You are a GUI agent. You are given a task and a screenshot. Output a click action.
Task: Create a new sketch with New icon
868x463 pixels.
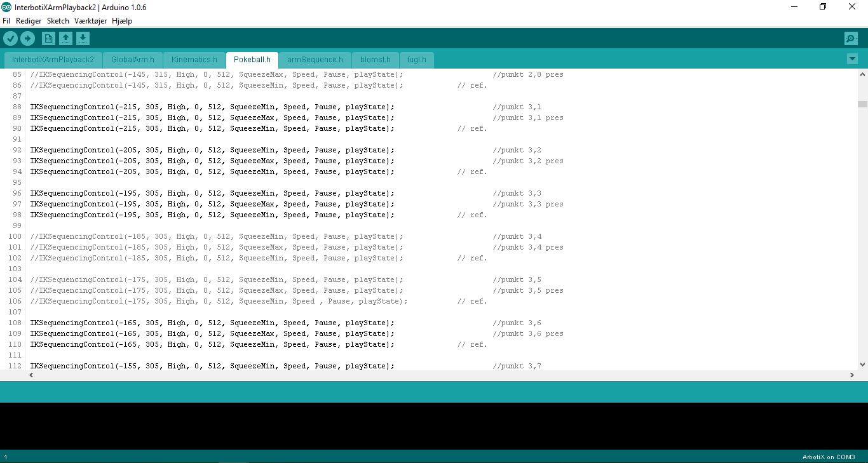(x=48, y=39)
